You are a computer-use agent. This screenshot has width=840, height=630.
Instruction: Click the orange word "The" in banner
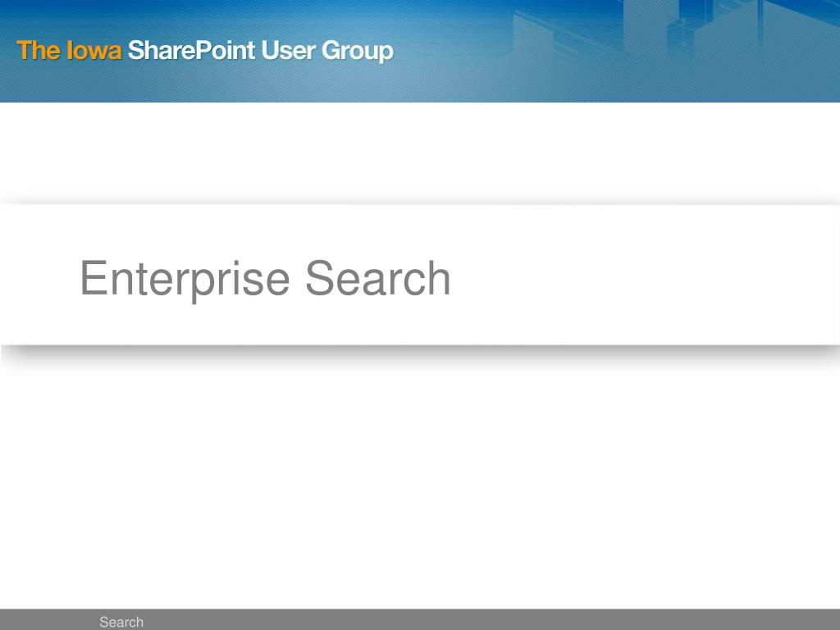tap(38, 50)
